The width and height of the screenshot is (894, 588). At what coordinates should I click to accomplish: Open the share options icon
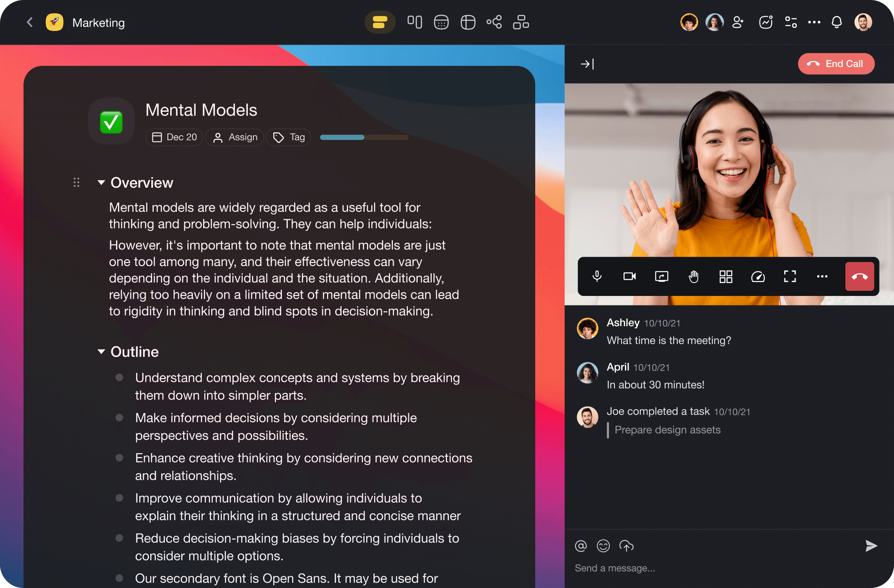tap(494, 22)
